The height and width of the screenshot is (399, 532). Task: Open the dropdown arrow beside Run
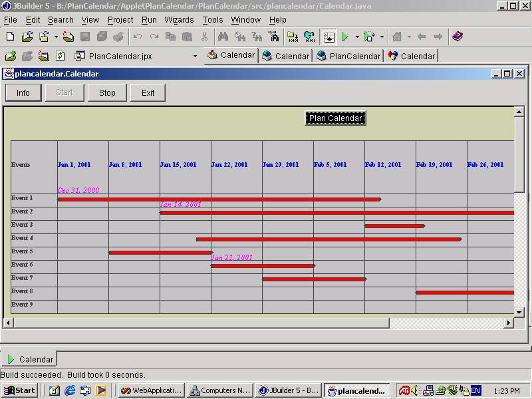[357, 37]
